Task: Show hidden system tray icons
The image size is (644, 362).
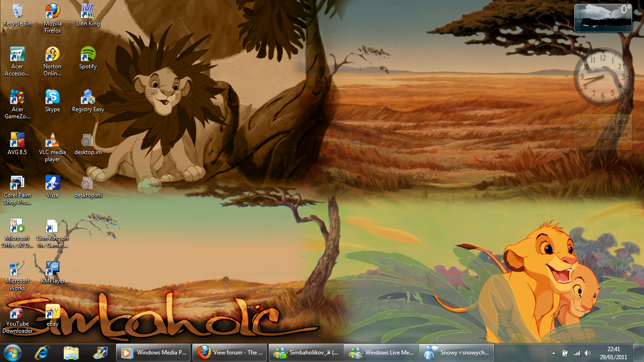Action: [553, 353]
